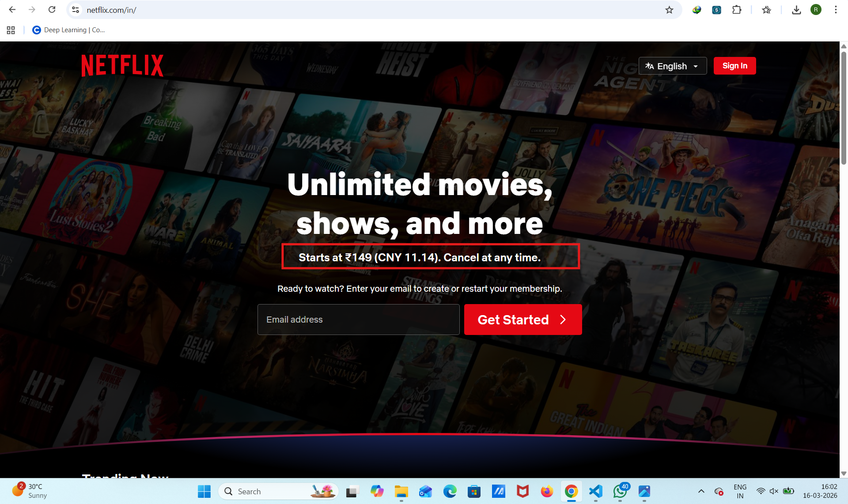Open Outlook from the taskbar
Image resolution: width=848 pixels, height=504 pixels.
[425, 491]
